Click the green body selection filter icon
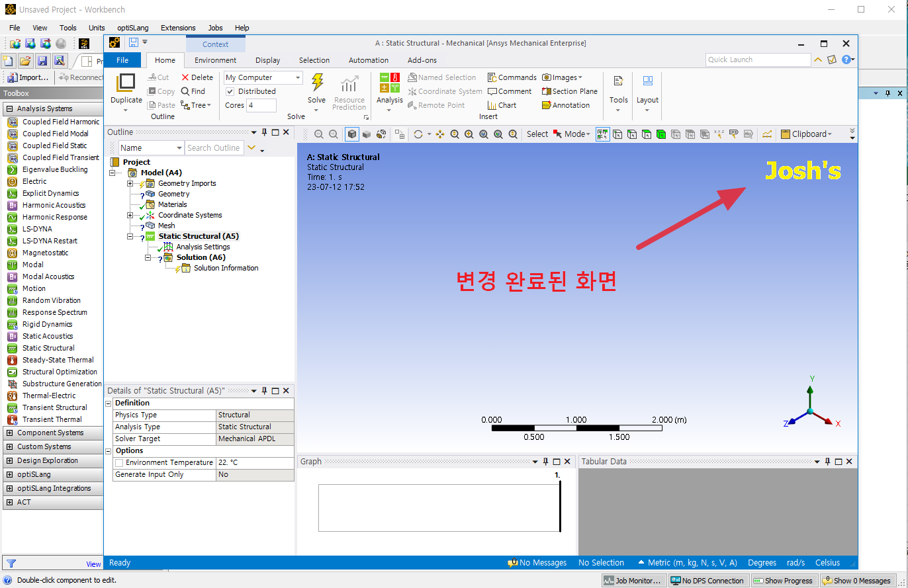908x588 pixels. [x=660, y=134]
